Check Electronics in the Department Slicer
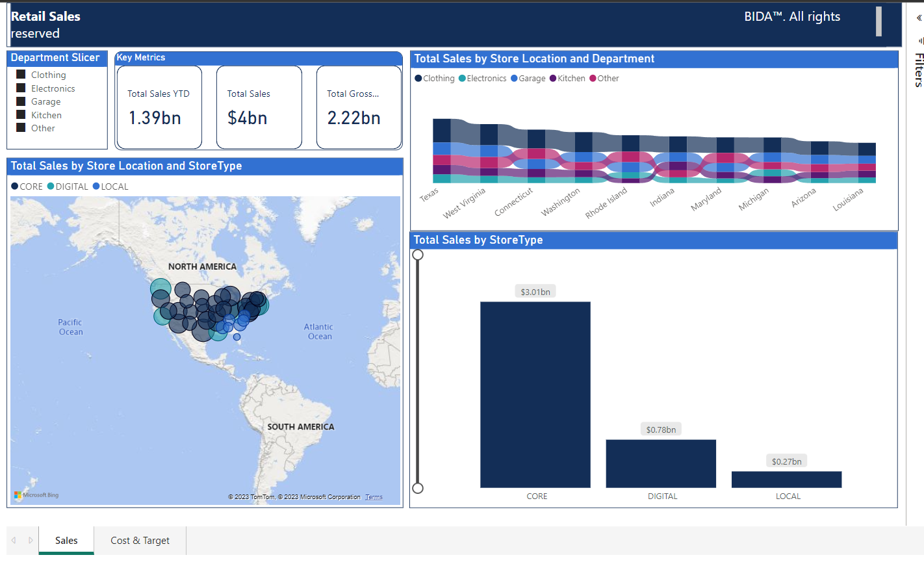The width and height of the screenshot is (924, 566). click(x=20, y=88)
